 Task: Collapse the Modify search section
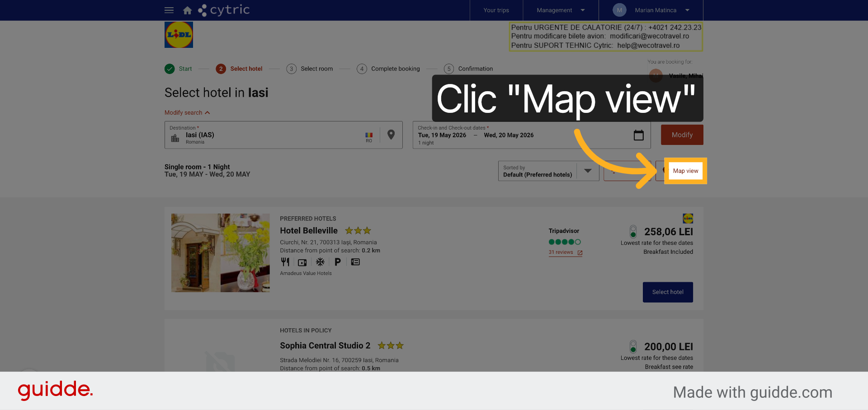[x=187, y=112]
